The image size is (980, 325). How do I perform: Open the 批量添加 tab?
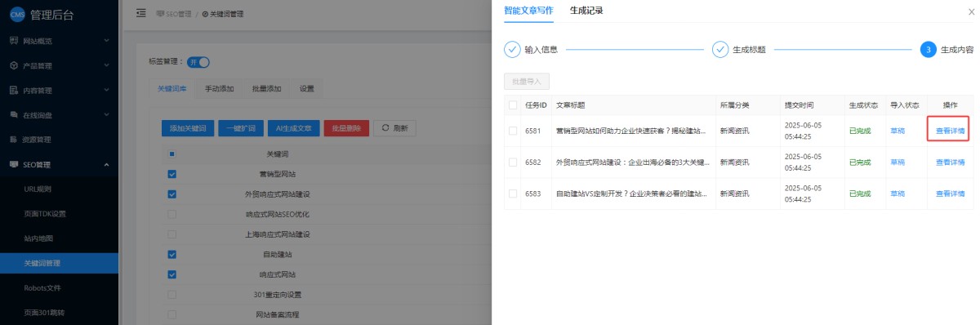[266, 88]
